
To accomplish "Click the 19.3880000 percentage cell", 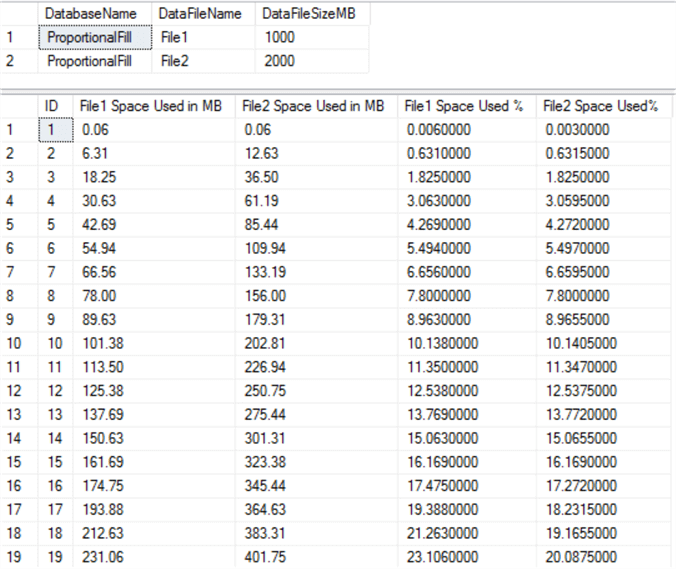I will 467,510.
